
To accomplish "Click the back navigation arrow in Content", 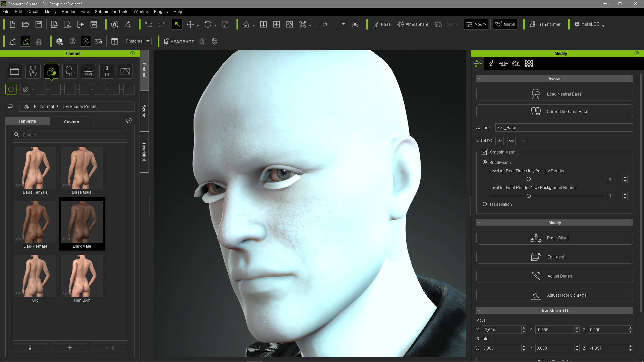I will pyautogui.click(x=10, y=106).
